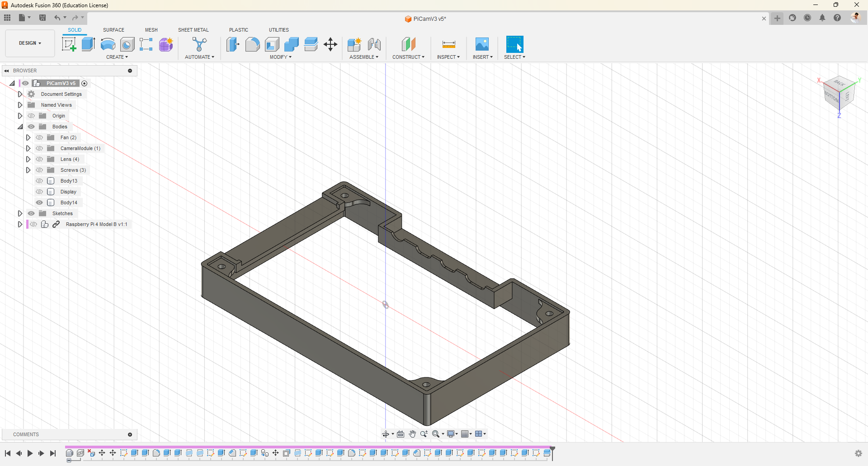Jump to the timeline end
Viewport: 868px width, 466px height.
pos(53,453)
